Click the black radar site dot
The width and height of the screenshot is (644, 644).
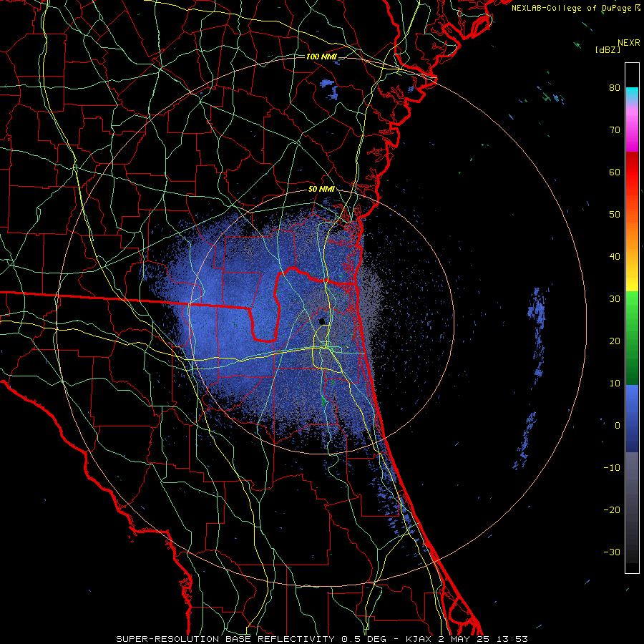pos(322,321)
